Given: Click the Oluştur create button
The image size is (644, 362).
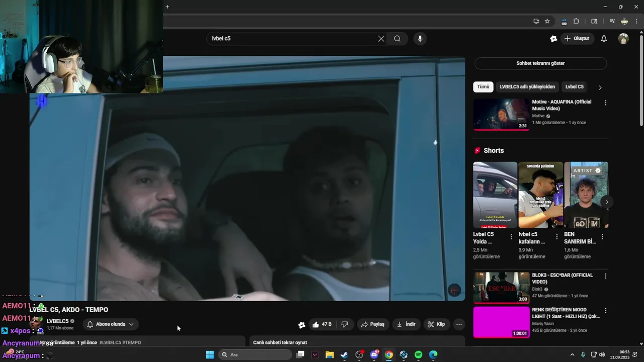Looking at the screenshot, I should (x=577, y=39).
